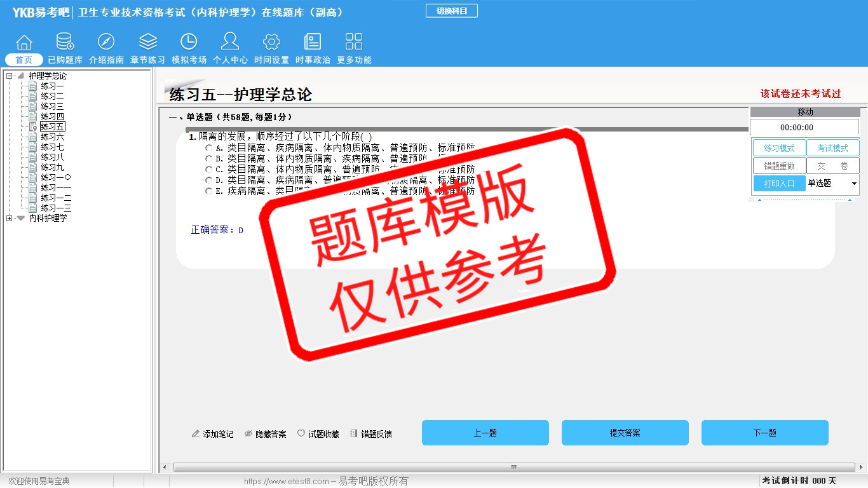Screen dimensions: 868x488
Task: Click the 切换科目 button
Action: pos(452,11)
